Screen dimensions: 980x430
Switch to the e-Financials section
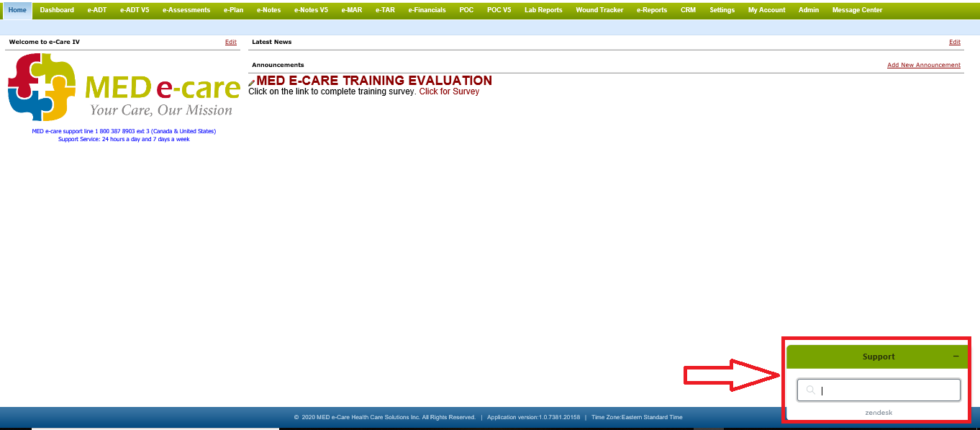pyautogui.click(x=427, y=10)
